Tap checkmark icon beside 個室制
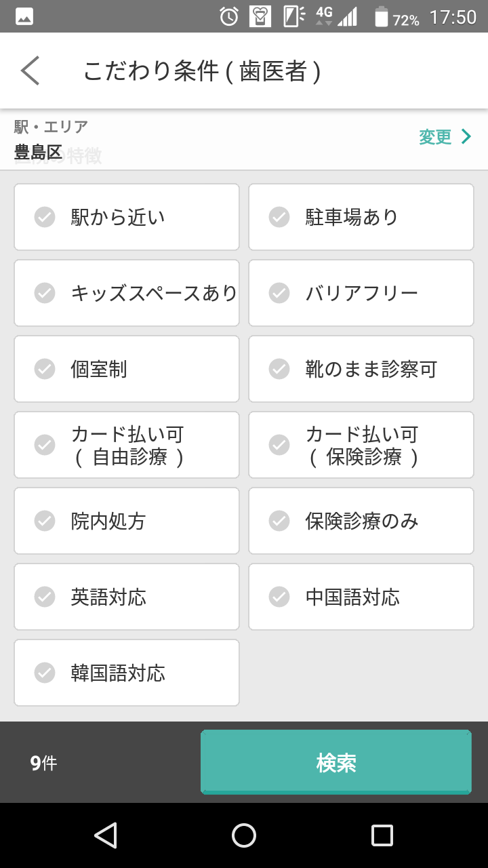Screen dimensions: 488x868 [x=45, y=369]
